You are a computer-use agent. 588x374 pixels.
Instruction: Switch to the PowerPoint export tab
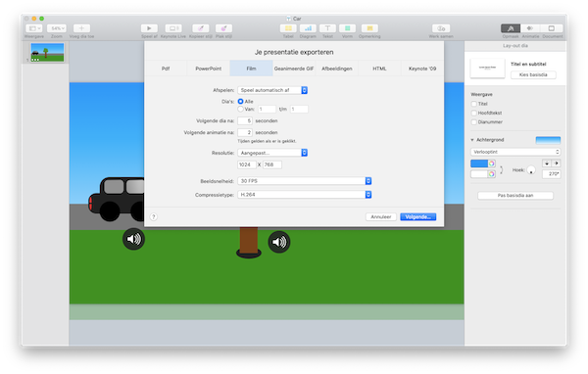point(208,69)
